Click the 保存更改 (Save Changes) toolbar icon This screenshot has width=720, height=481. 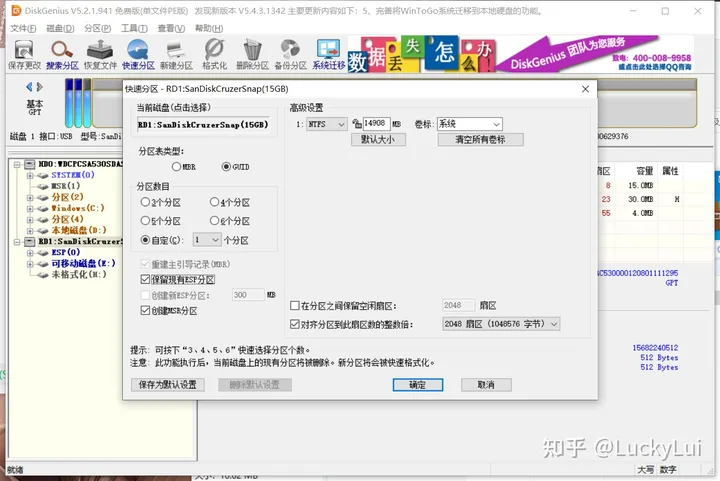(22, 52)
